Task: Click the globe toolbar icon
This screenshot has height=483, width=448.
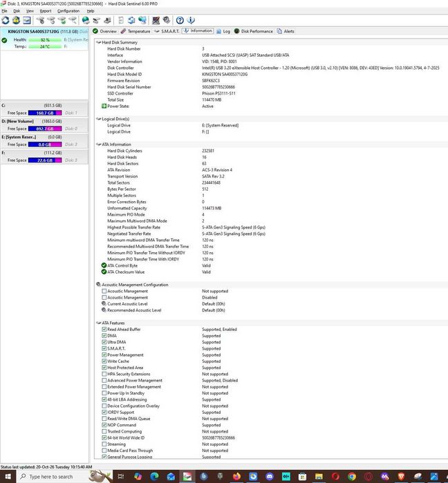Action: (86, 20)
